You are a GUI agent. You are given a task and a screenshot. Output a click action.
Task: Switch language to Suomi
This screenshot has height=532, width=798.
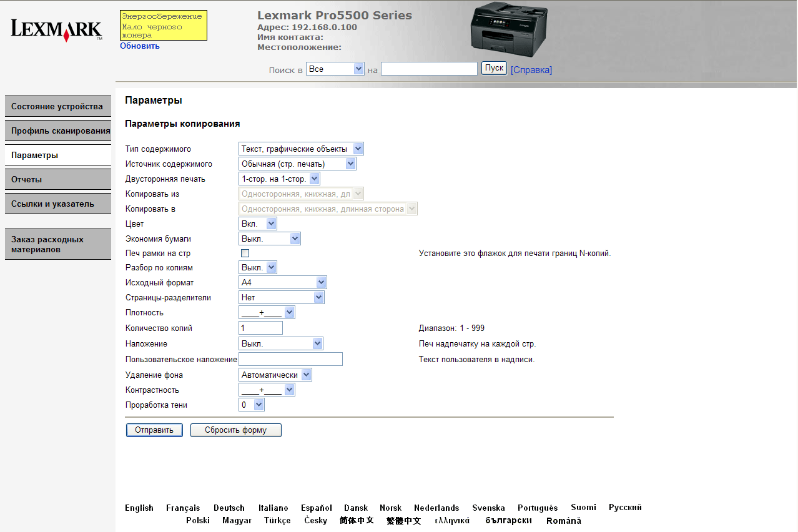[583, 507]
